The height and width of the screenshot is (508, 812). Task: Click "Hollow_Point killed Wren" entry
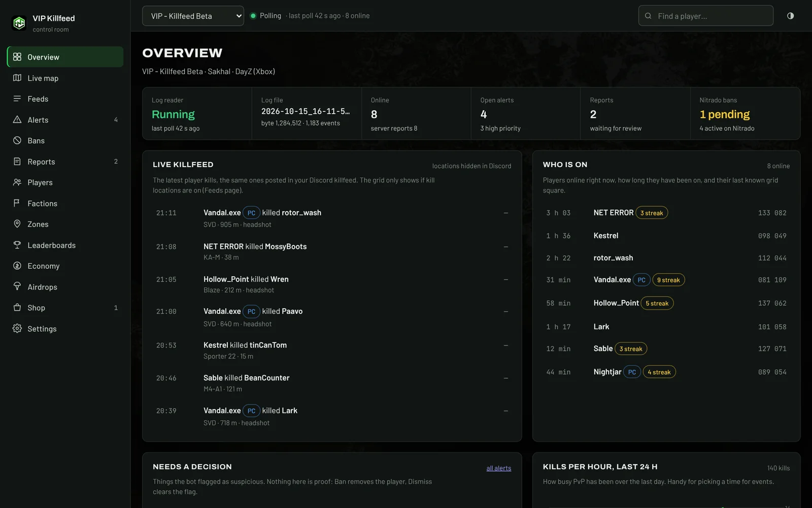[x=332, y=284]
